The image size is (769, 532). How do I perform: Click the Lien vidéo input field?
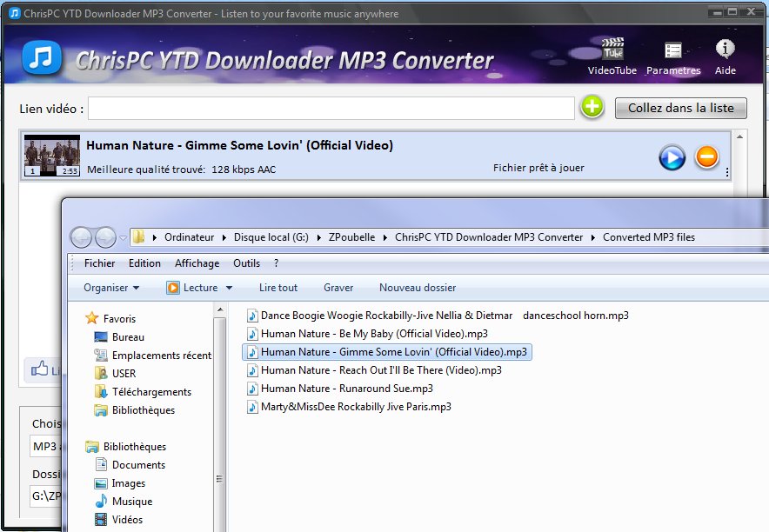331,109
